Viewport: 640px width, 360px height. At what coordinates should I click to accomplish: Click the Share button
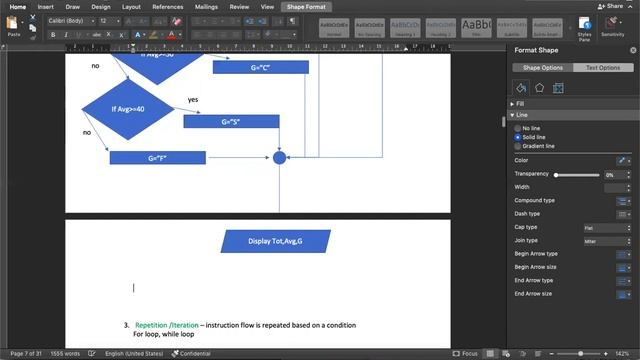point(611,6)
